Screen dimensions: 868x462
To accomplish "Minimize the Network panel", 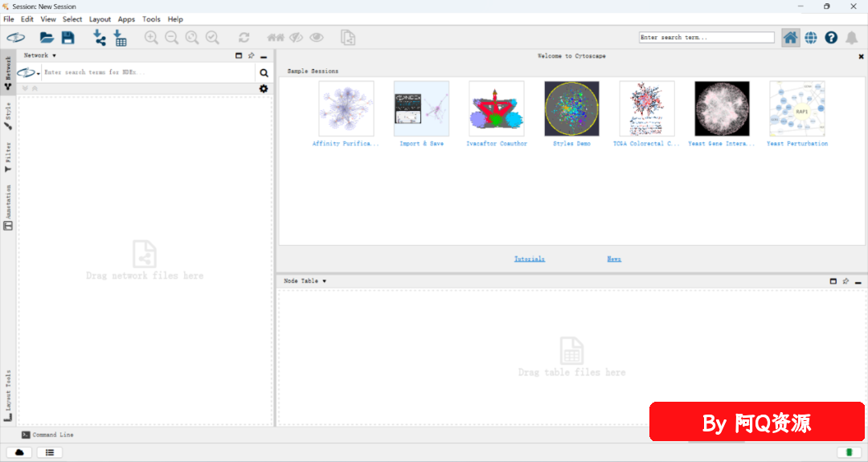I will tap(264, 56).
